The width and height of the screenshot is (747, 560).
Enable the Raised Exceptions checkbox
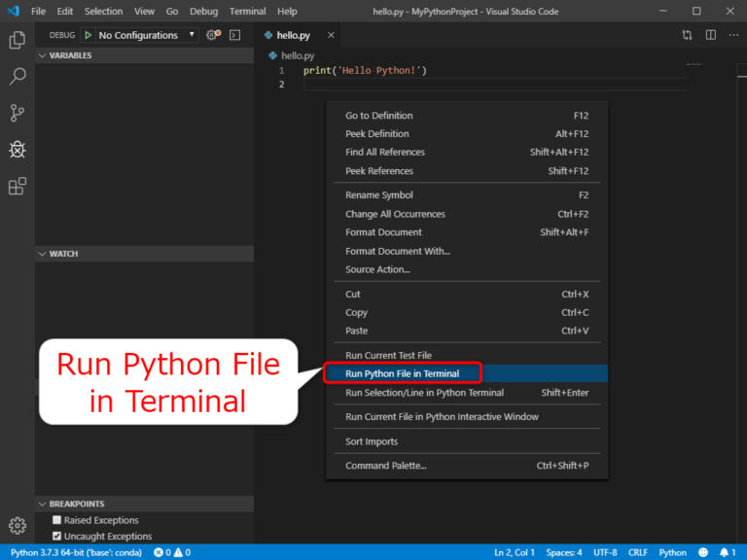click(56, 520)
